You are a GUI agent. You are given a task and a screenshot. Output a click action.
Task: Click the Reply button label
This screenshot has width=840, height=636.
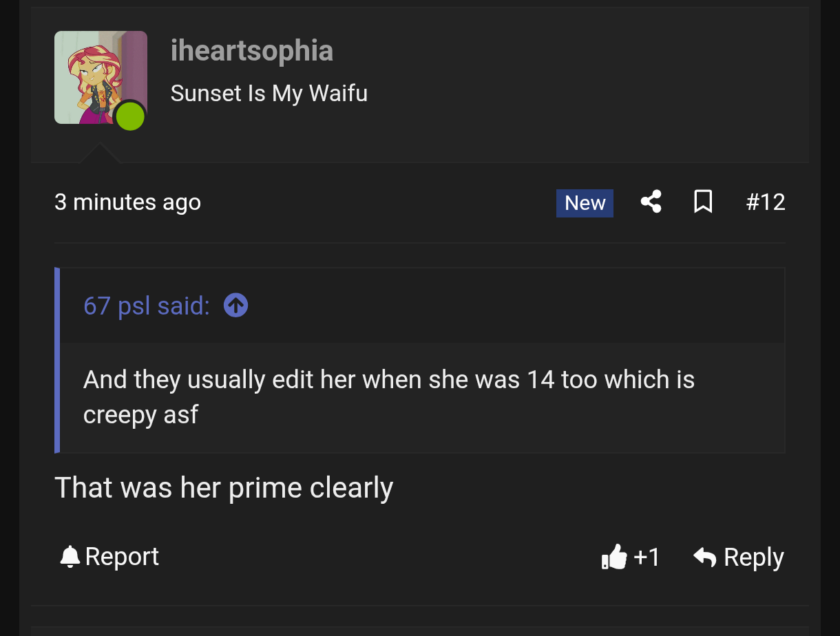(x=754, y=558)
